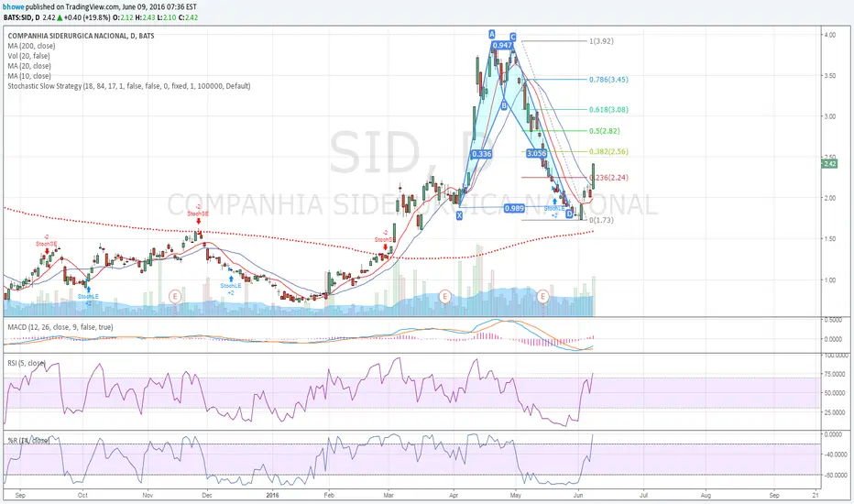Click the red StochSE arrow in late November
The width and height of the screenshot is (854, 504).
(x=198, y=221)
